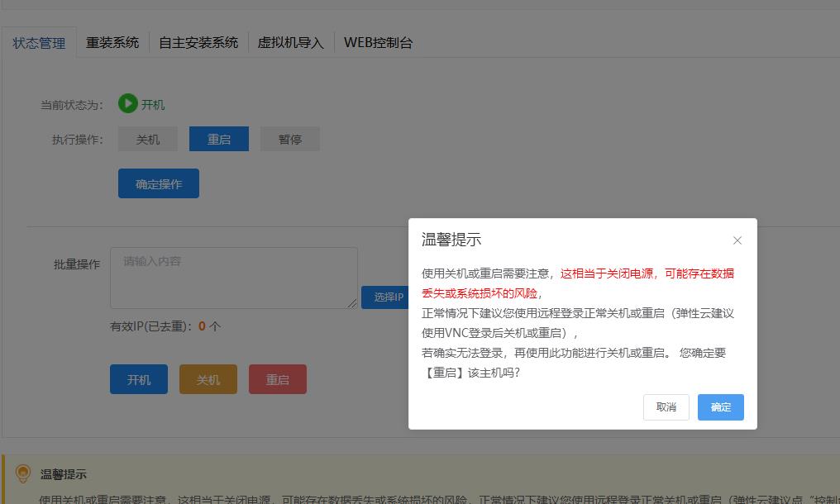Select the 暂停 operation option

tap(290, 140)
